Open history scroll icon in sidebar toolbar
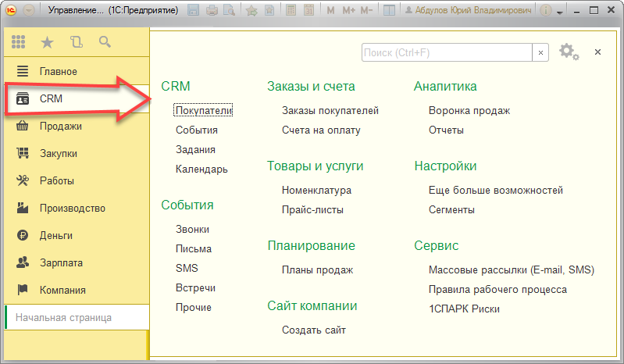The height and width of the screenshot is (364, 624). pos(77,41)
